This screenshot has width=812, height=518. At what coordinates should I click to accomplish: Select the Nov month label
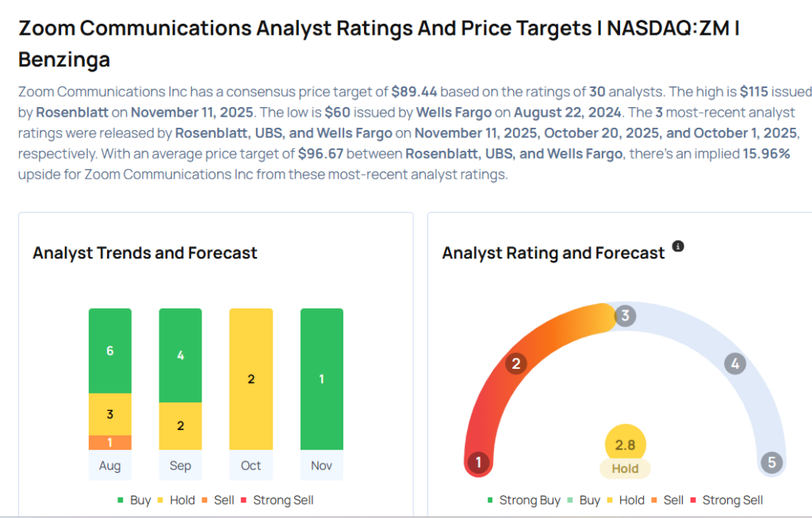pyautogui.click(x=322, y=466)
